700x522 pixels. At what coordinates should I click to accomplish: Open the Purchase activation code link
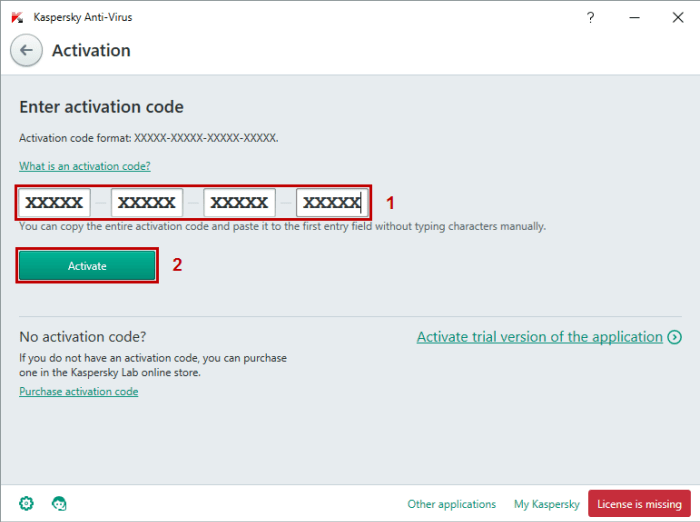coord(79,392)
